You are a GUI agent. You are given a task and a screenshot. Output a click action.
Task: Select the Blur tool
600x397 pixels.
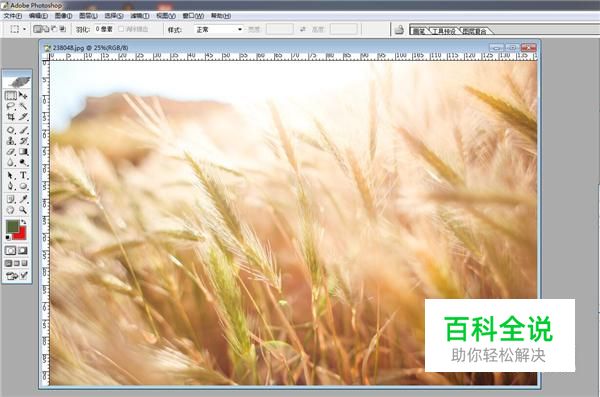point(10,162)
